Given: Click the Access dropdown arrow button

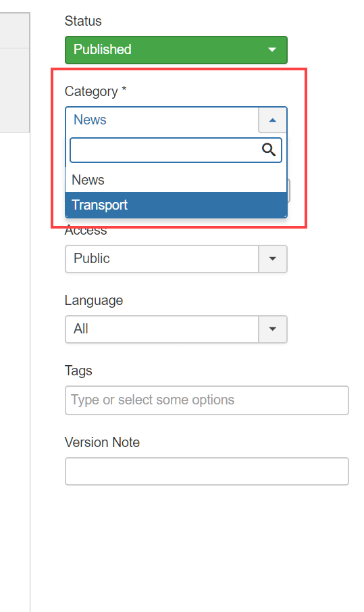Looking at the screenshot, I should coord(273,259).
